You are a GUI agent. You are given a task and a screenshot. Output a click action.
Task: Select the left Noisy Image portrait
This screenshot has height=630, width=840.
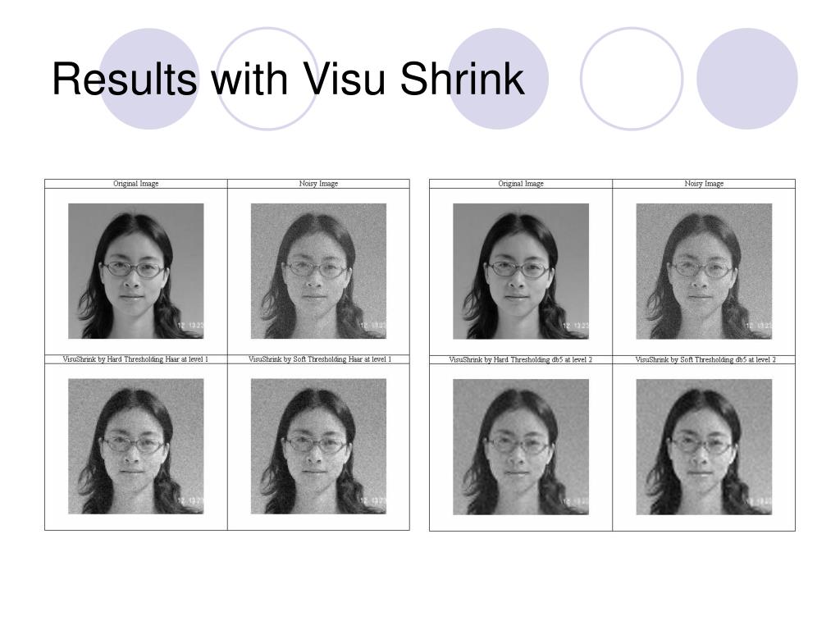tap(319, 271)
